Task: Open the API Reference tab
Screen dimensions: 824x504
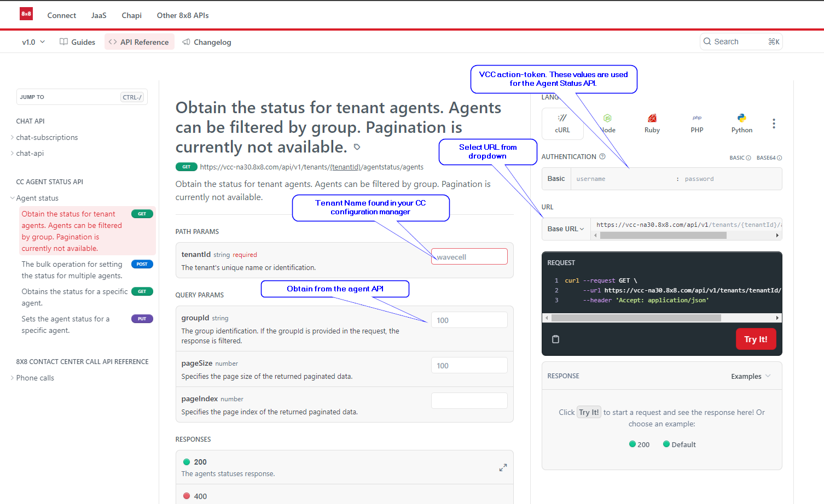Action: tap(140, 42)
